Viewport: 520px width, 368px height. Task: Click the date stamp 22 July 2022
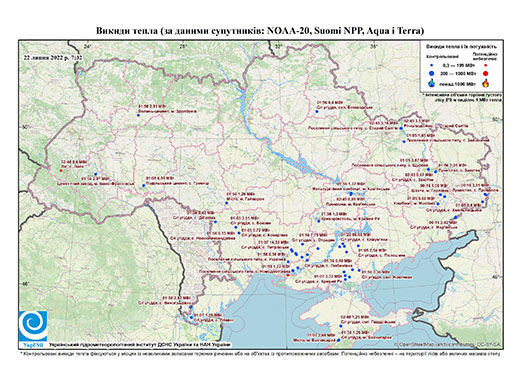52,57
